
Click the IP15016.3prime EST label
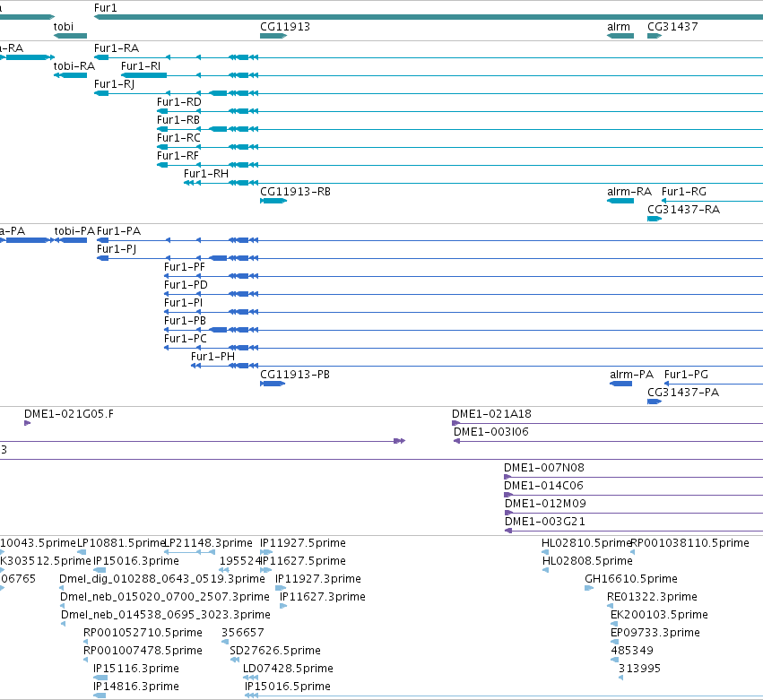coord(136,561)
